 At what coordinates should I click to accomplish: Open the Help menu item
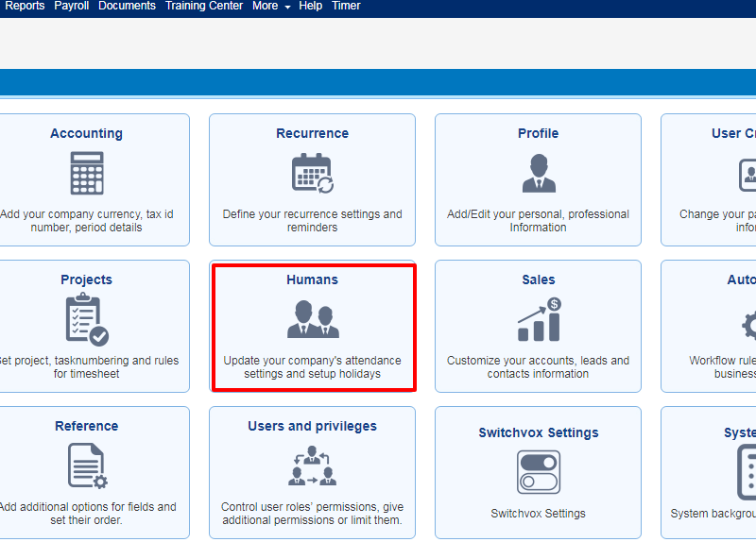[x=311, y=6]
